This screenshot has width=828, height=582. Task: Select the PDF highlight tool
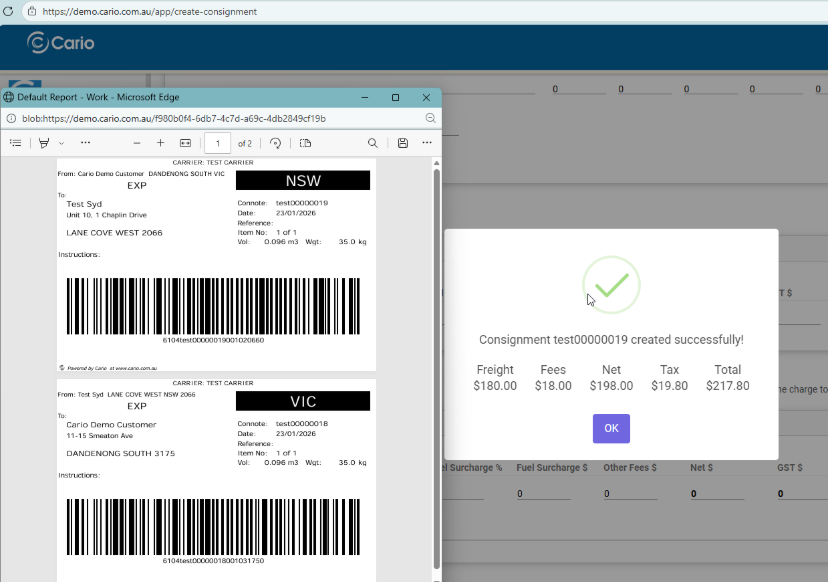pos(44,143)
